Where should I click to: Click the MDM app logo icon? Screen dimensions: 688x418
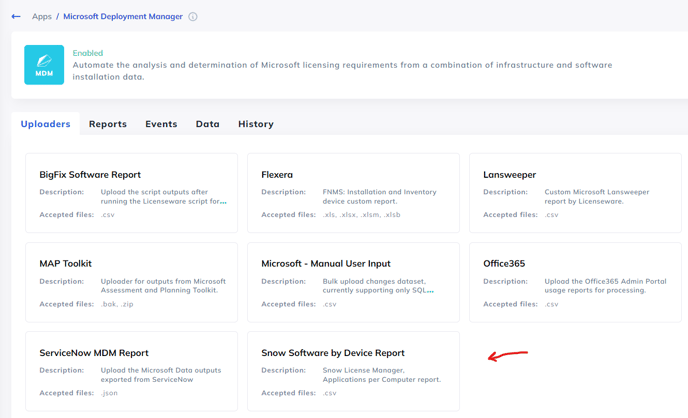pos(44,65)
